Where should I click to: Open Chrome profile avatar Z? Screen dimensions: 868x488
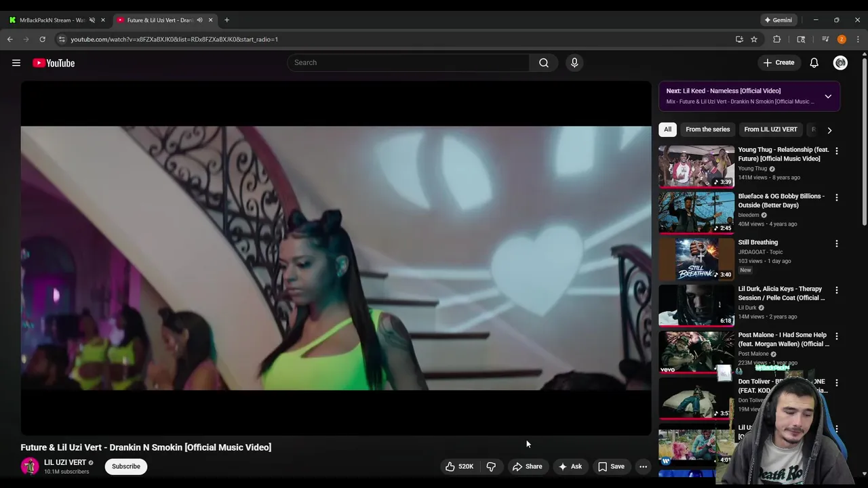pos(842,39)
